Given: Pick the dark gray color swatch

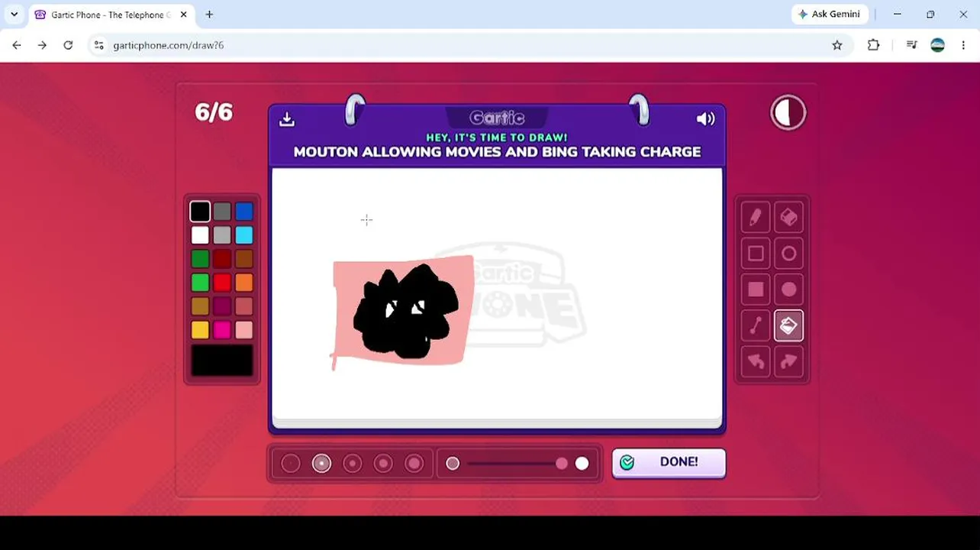Looking at the screenshot, I should (x=222, y=212).
